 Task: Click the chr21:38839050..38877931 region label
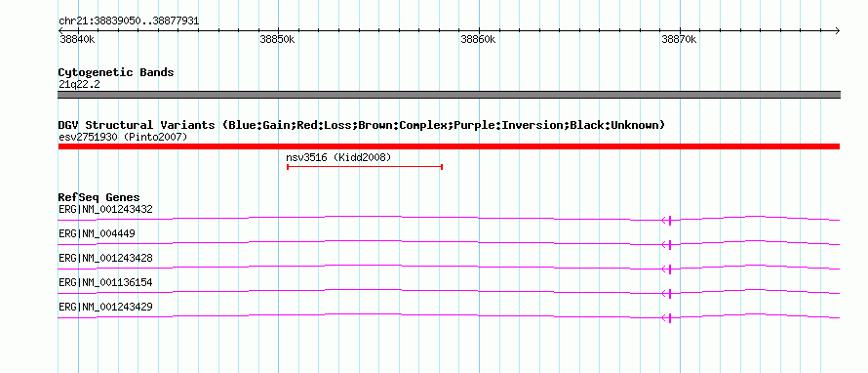click(x=129, y=21)
